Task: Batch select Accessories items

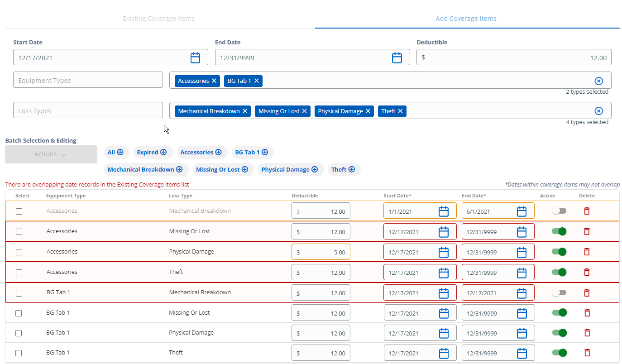Action: point(201,153)
